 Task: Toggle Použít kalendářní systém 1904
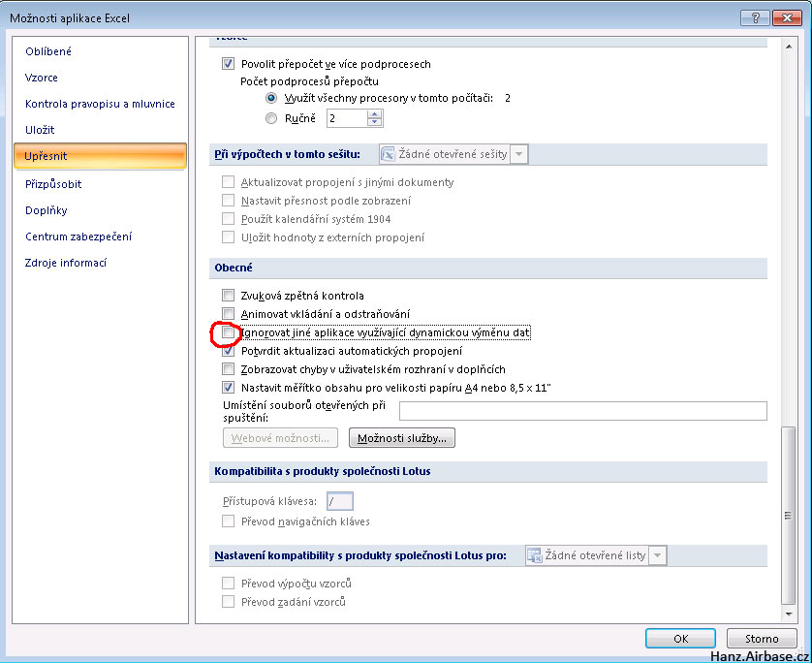coord(228,219)
